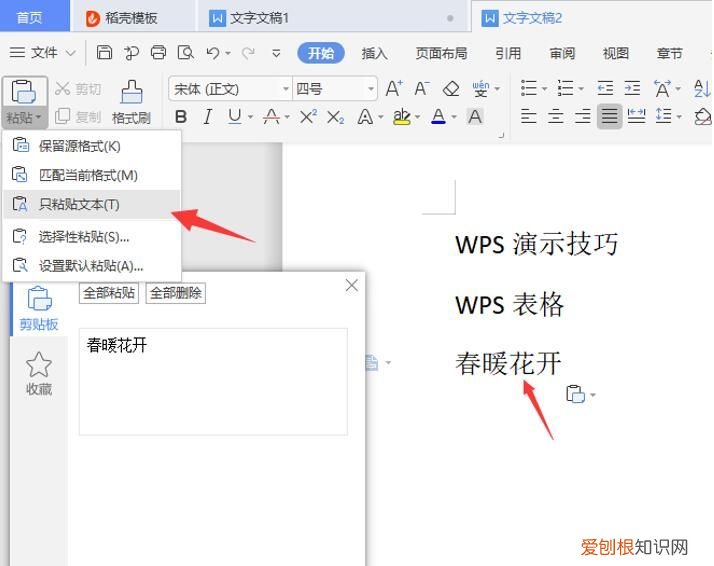Toggle Bold formatting
Image resolution: width=714 pixels, height=566 pixels.
pyautogui.click(x=181, y=117)
